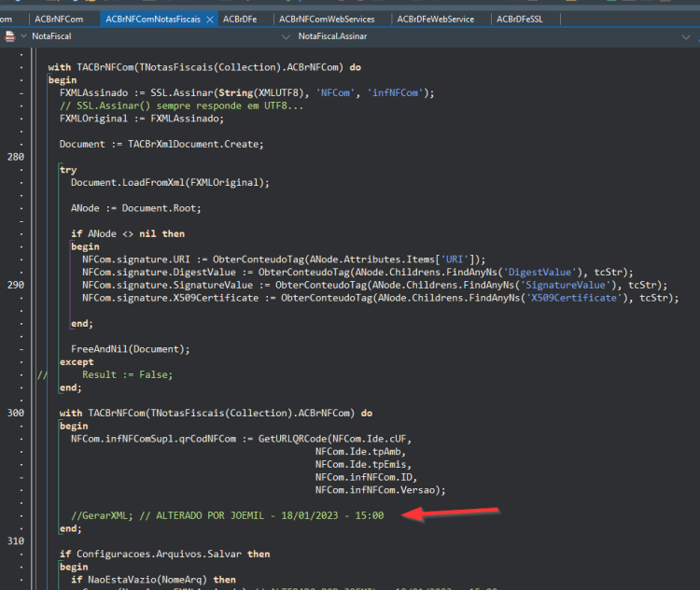Switch to the ACBrDFe tab
The height and width of the screenshot is (590, 700).
(240, 20)
